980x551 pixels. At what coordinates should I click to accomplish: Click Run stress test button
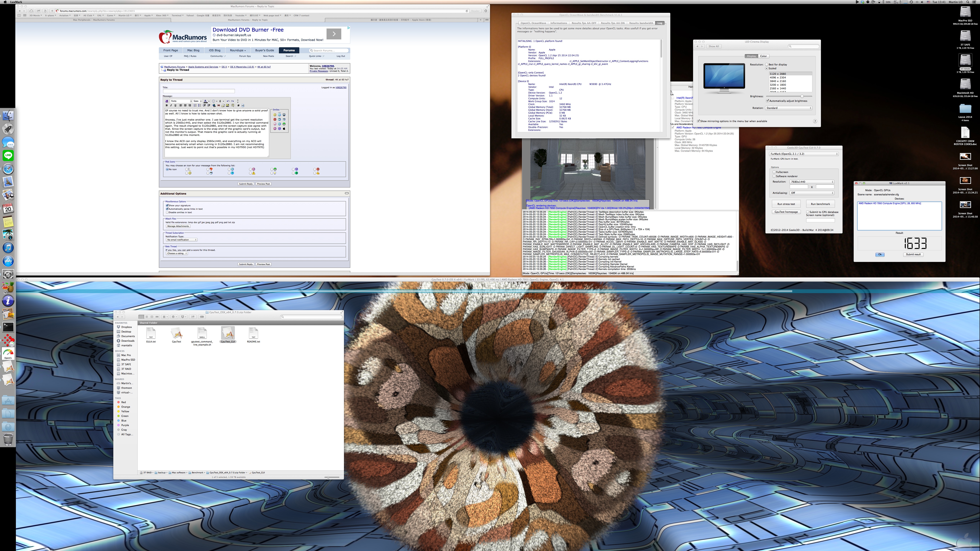[786, 204]
